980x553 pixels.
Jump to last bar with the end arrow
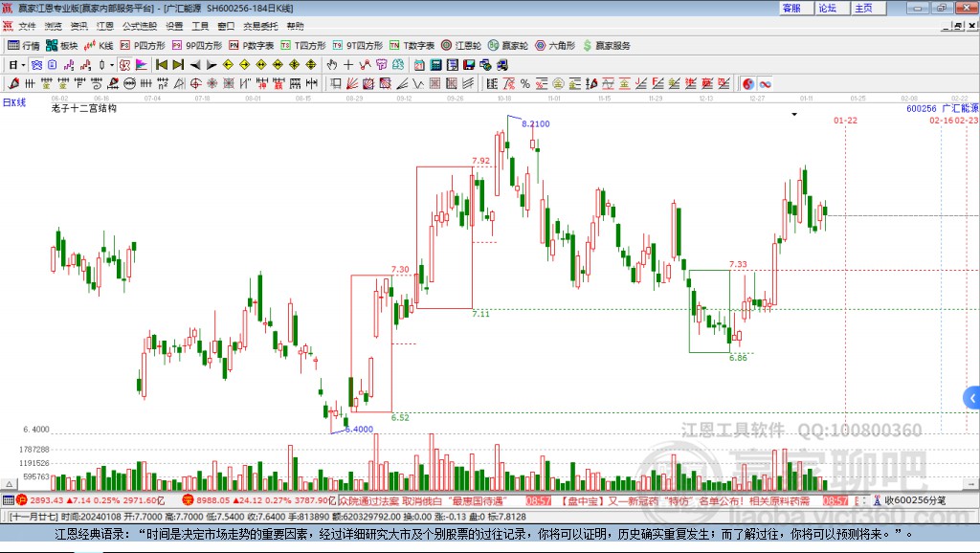(x=178, y=65)
